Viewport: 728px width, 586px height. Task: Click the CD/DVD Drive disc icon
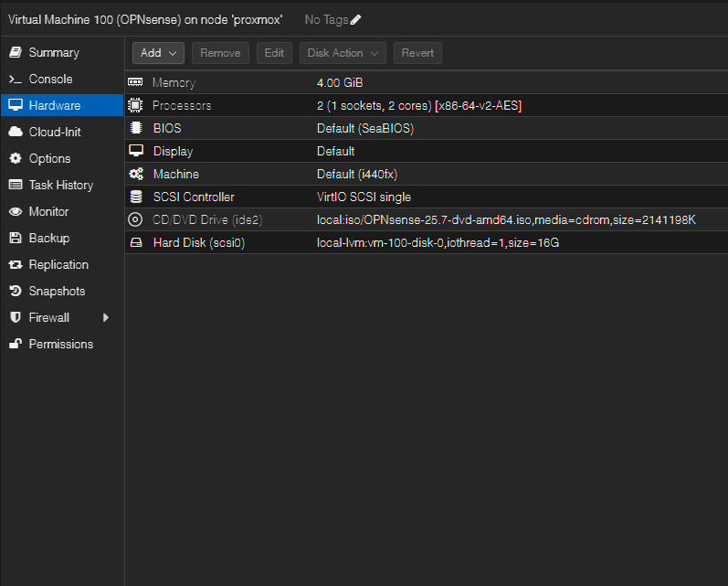135,219
